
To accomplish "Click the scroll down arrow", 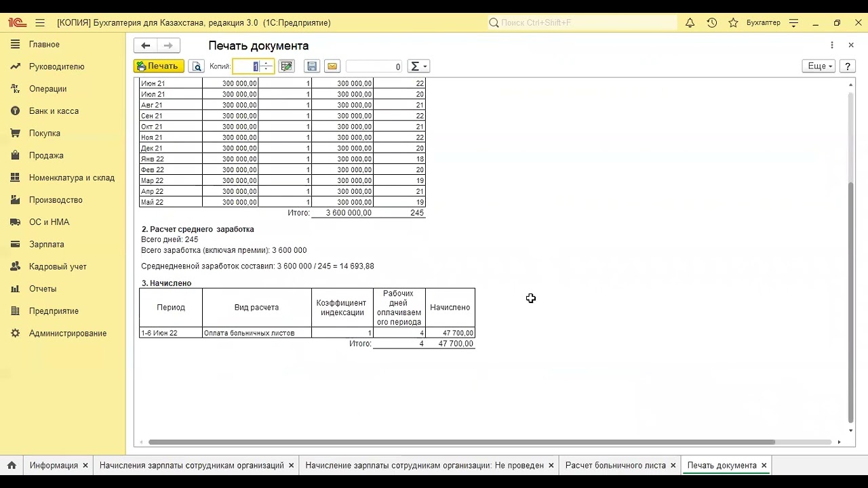I will click(851, 431).
